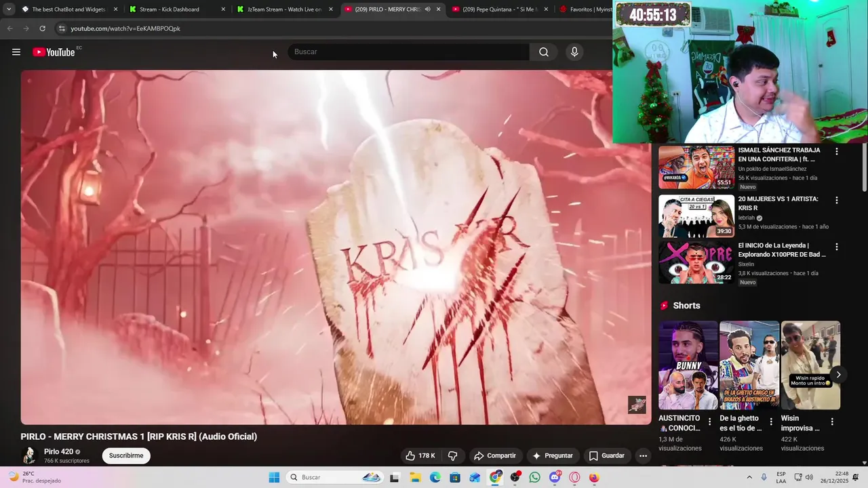Open File Explorer from the taskbar
The height and width of the screenshot is (488, 868).
[x=415, y=477]
